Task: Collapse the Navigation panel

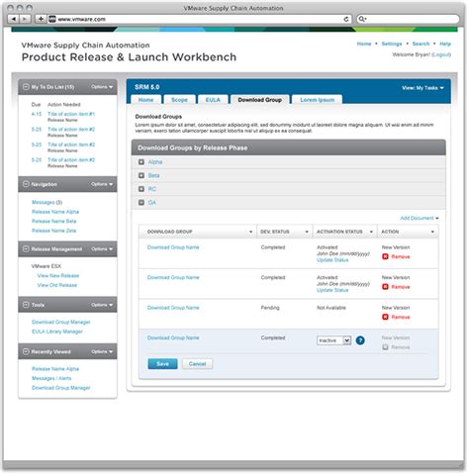Action: (x=26, y=184)
